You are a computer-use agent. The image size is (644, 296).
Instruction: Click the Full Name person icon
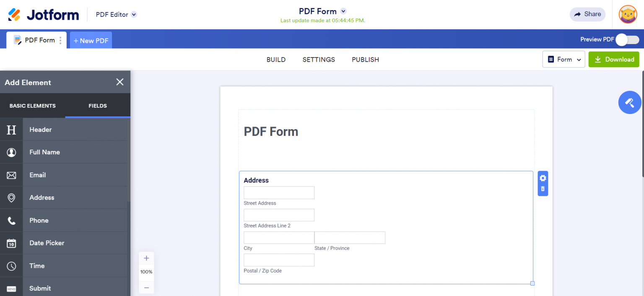pyautogui.click(x=11, y=152)
